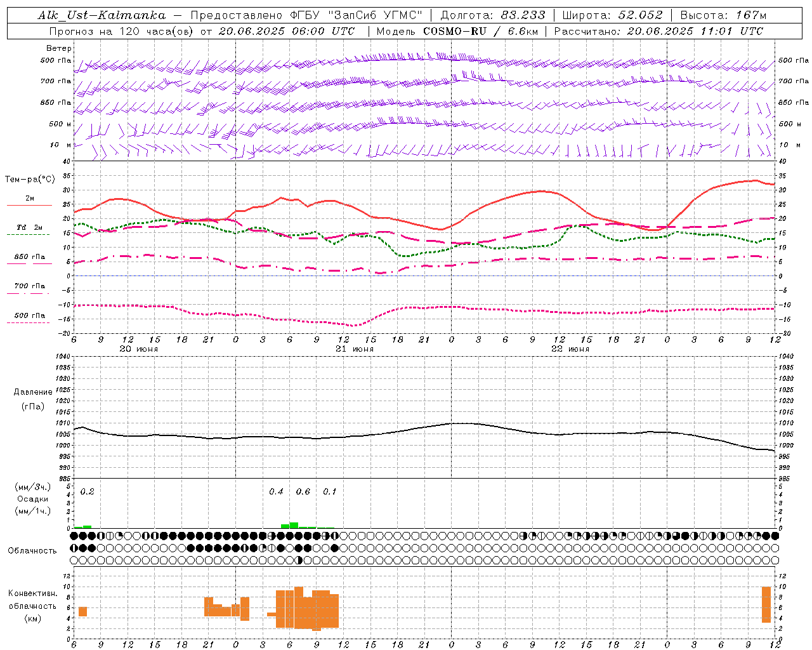Viewport: 812px width, 650px height.
Task: Click the computed time Рассчитано: 20.06.2025 11:01 UTC
Action: (x=658, y=31)
